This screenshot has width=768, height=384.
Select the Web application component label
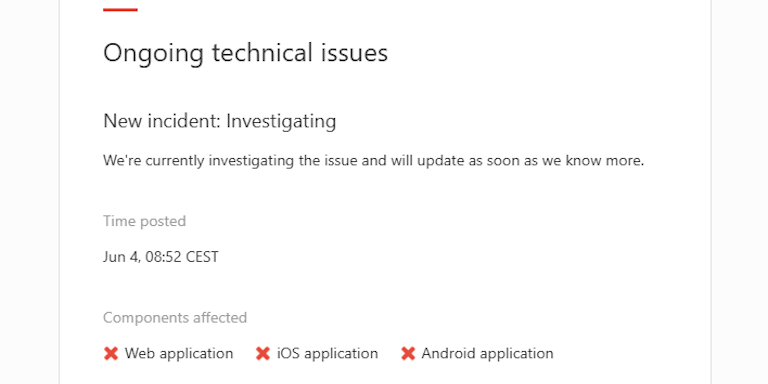[179, 353]
